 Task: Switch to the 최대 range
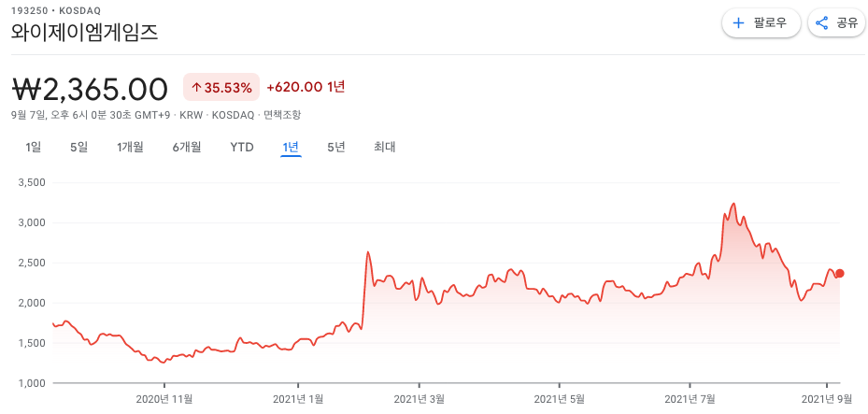coord(384,148)
